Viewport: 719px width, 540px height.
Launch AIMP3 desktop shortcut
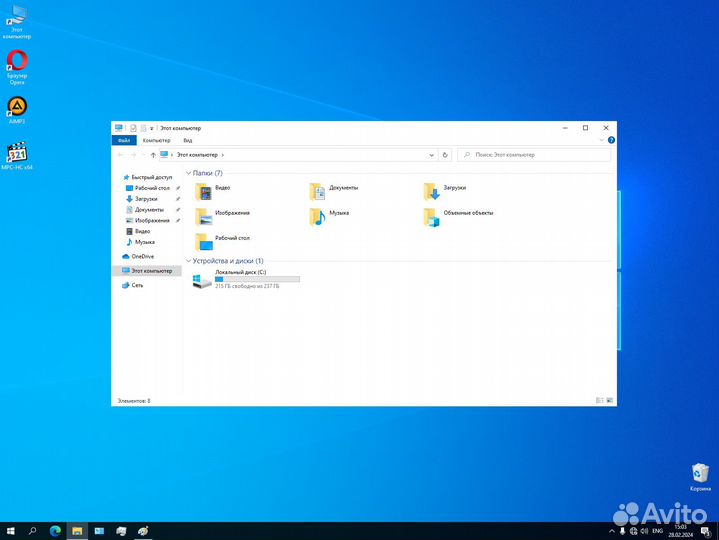pos(17,110)
